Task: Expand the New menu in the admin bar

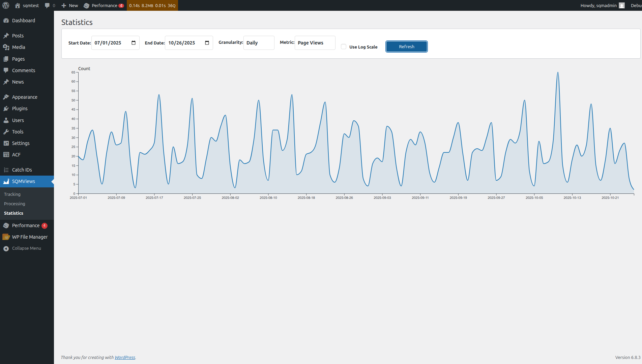Action: [x=69, y=5]
